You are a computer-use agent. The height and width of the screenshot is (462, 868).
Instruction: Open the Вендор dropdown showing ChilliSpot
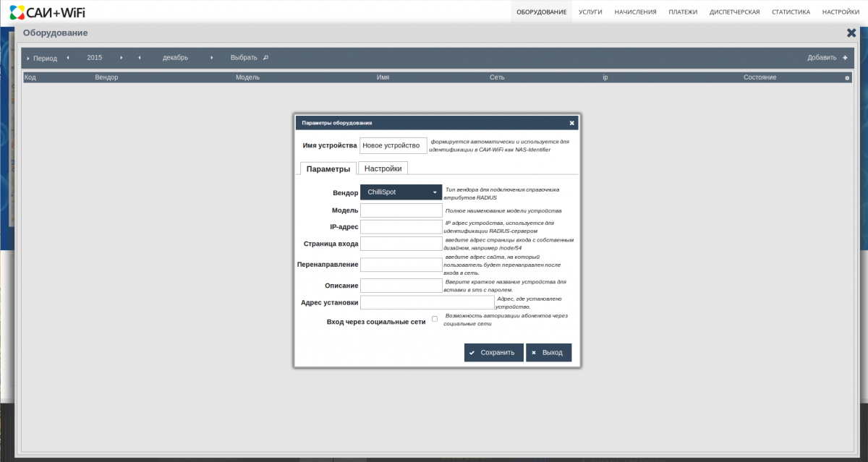[401, 192]
